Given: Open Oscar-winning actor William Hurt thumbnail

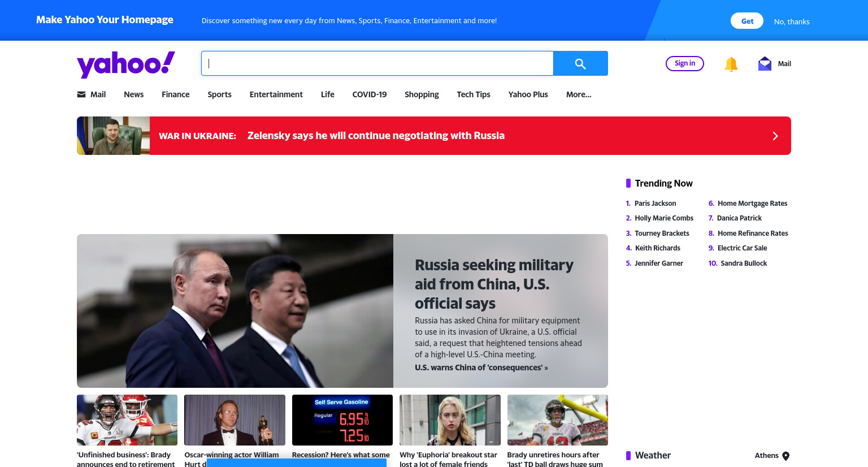Looking at the screenshot, I should pyautogui.click(x=235, y=420).
